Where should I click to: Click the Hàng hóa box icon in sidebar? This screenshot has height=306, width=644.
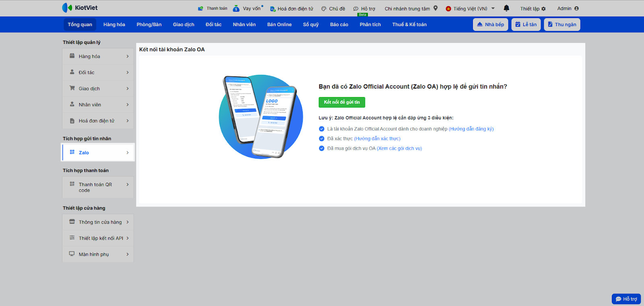pyautogui.click(x=72, y=56)
